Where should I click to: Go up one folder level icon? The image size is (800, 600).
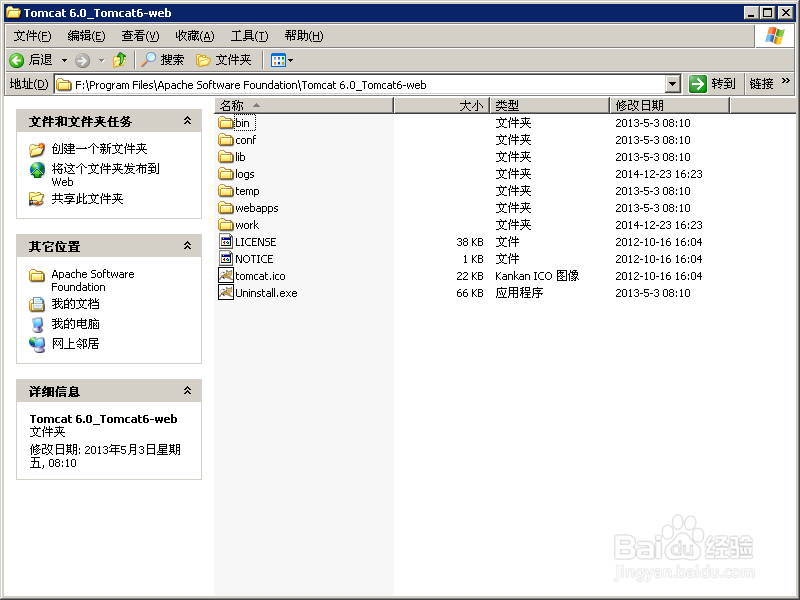[120, 60]
